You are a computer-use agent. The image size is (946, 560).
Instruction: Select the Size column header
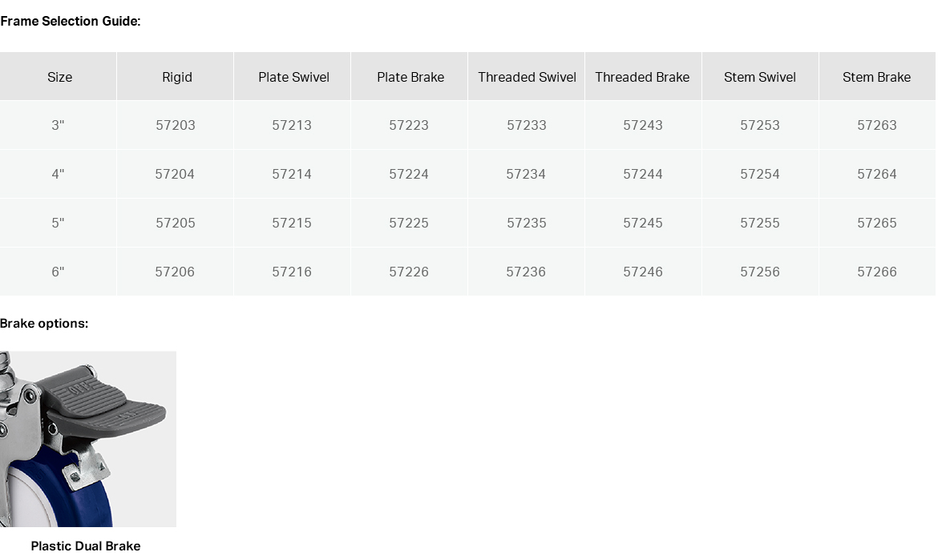coord(60,77)
